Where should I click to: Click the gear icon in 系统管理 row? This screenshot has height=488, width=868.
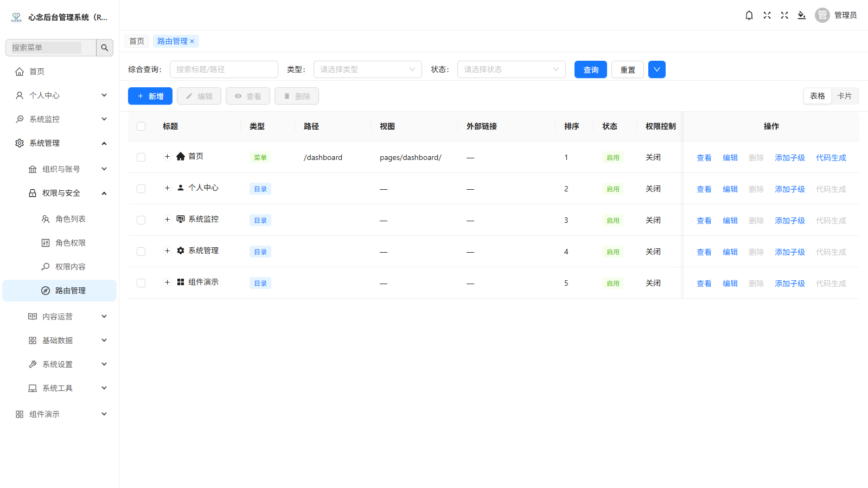181,251
